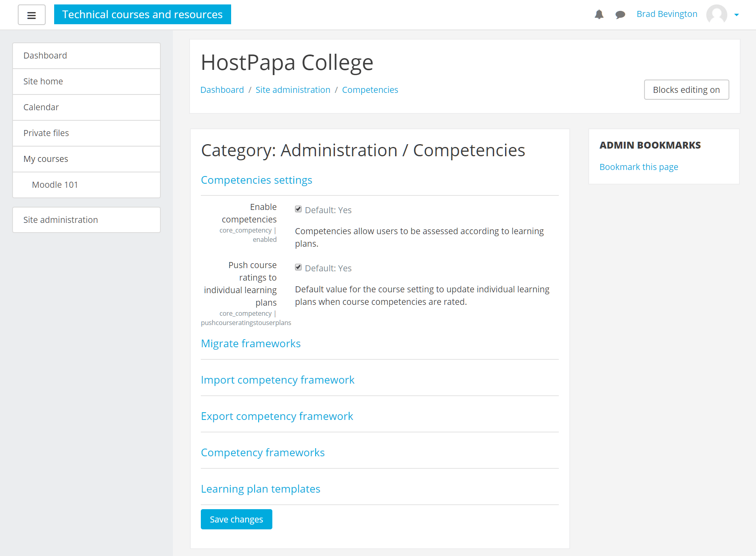Open Brad Bevington profile link

tap(667, 14)
